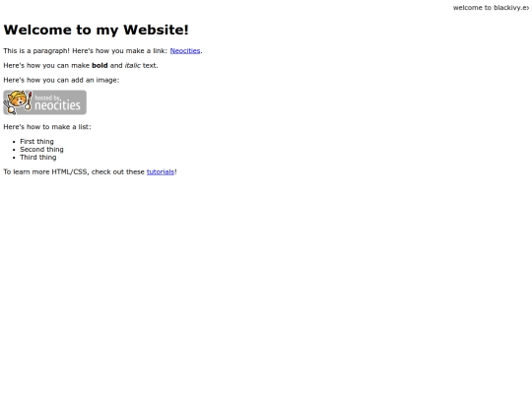This screenshot has width=532, height=399.
Task: Click the text 'Here's how you can add an image:'
Action: tap(61, 80)
